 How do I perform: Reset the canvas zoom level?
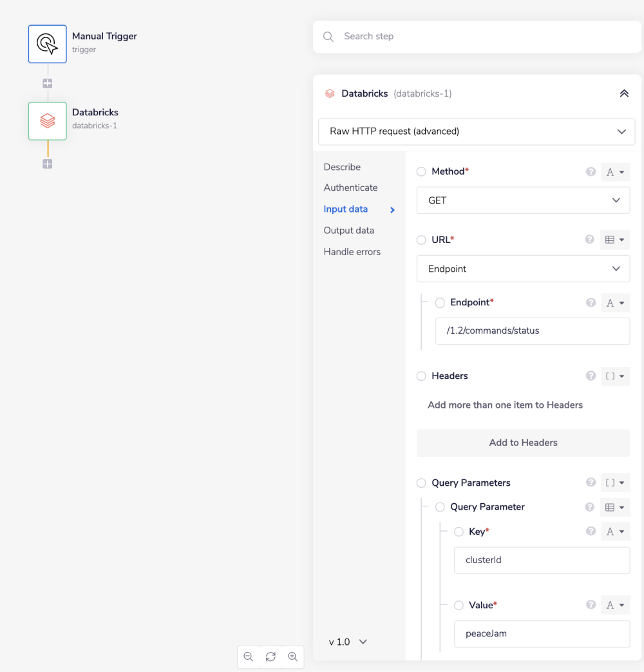(270, 657)
